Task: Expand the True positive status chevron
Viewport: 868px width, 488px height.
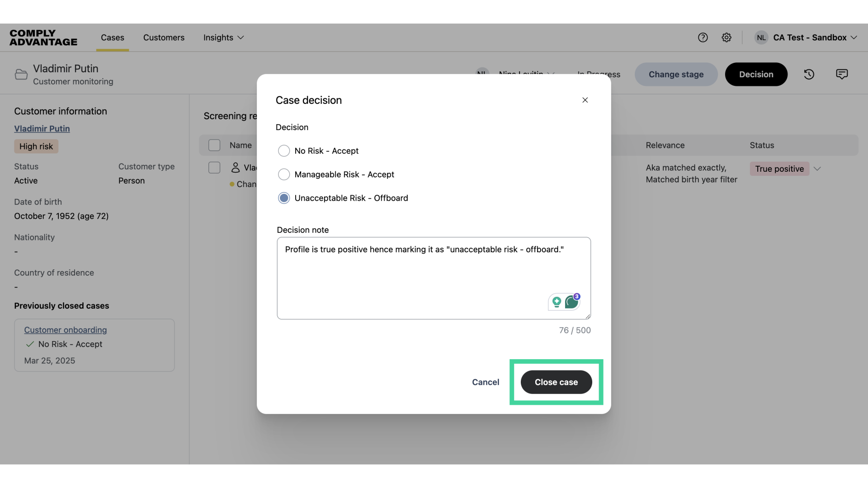Action: tap(817, 169)
